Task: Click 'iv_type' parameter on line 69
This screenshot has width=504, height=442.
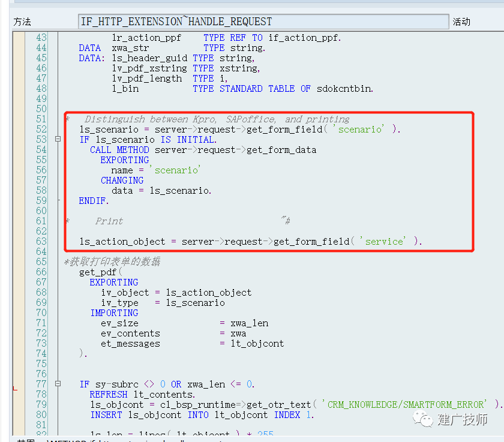Action: tap(119, 303)
